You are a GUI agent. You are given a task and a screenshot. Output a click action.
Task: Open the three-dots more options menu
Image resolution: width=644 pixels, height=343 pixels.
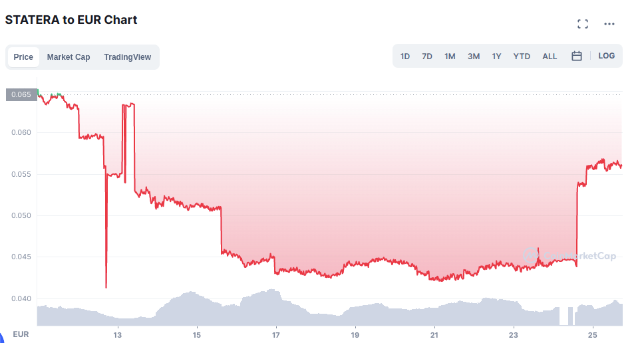(609, 24)
